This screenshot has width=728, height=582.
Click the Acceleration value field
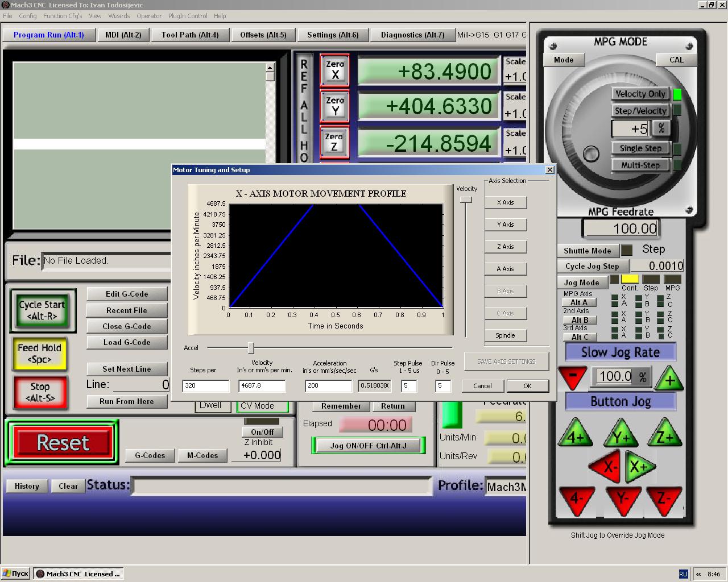[329, 386]
